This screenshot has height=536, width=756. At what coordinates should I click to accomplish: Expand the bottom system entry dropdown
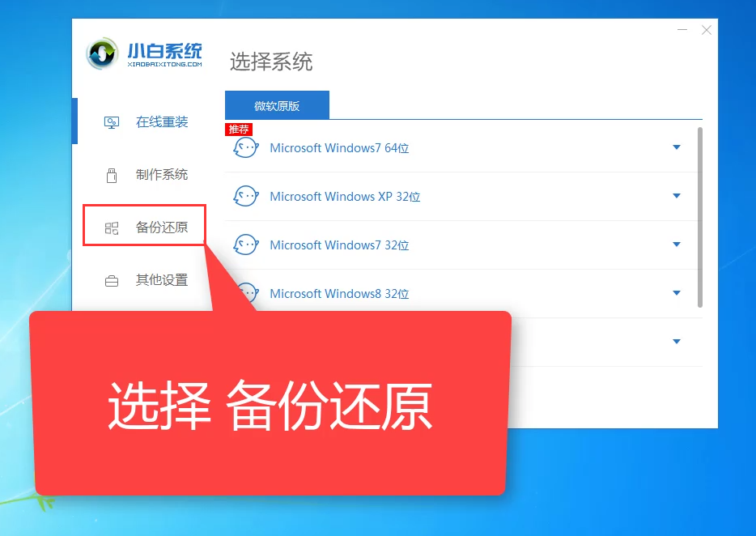pyautogui.click(x=677, y=342)
